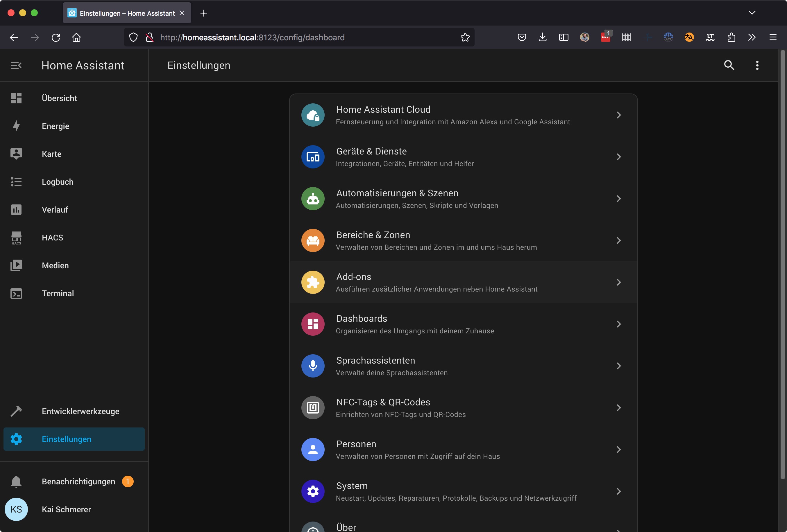Click the Energie lightning bolt icon

click(x=16, y=126)
